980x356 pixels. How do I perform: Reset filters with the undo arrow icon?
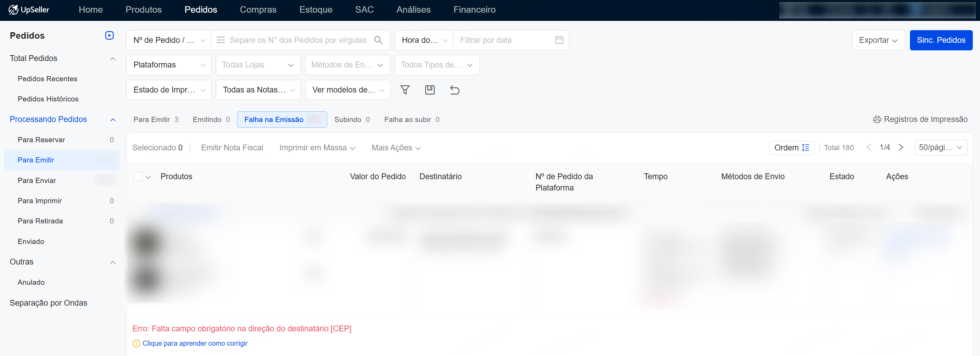click(x=454, y=90)
